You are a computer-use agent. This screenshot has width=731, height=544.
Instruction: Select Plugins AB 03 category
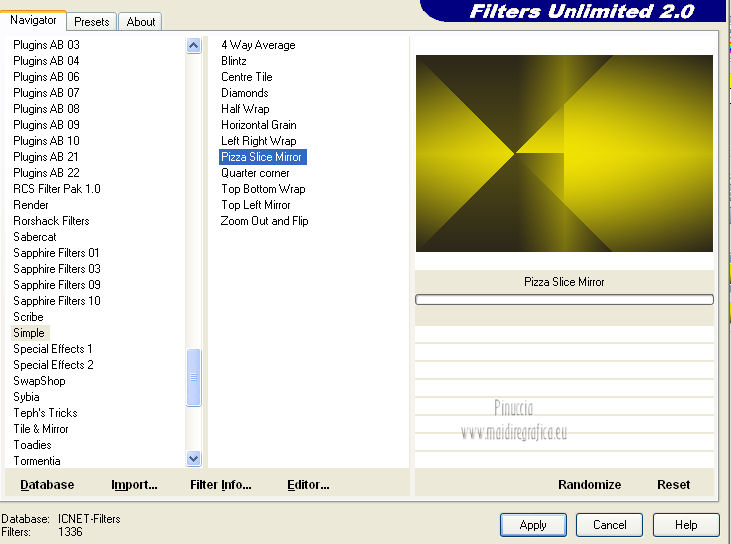(x=46, y=44)
